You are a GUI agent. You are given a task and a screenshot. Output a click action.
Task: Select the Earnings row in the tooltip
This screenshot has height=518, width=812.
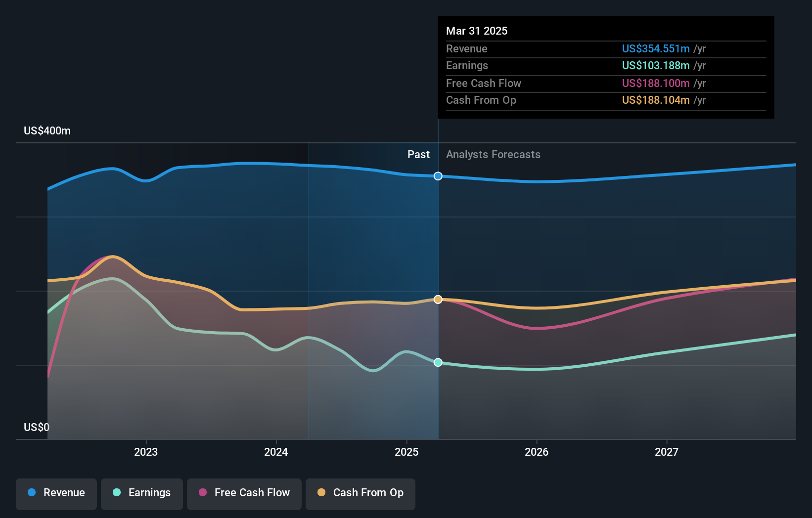(x=569, y=65)
